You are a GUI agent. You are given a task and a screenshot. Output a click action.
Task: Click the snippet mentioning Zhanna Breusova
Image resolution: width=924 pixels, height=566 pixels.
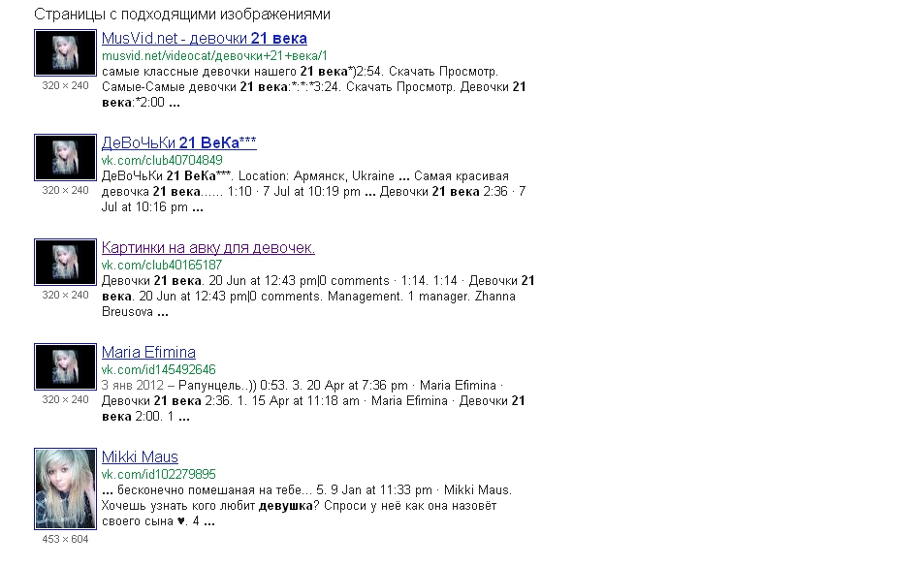pos(318,297)
